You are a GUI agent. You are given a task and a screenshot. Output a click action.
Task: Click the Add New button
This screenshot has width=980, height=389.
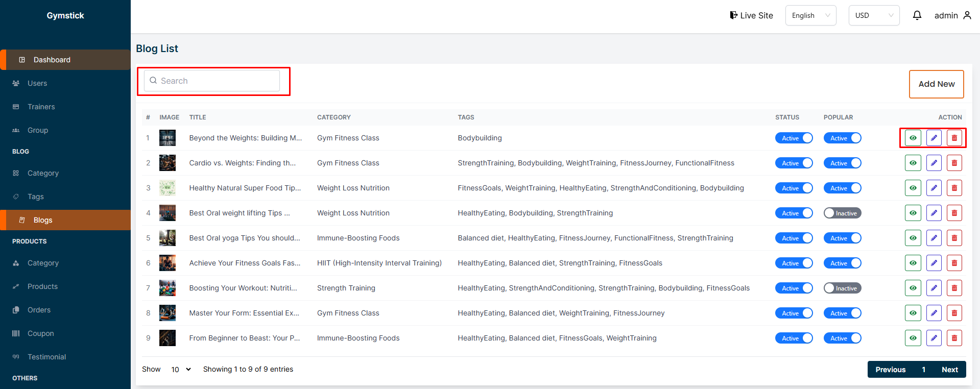936,84
